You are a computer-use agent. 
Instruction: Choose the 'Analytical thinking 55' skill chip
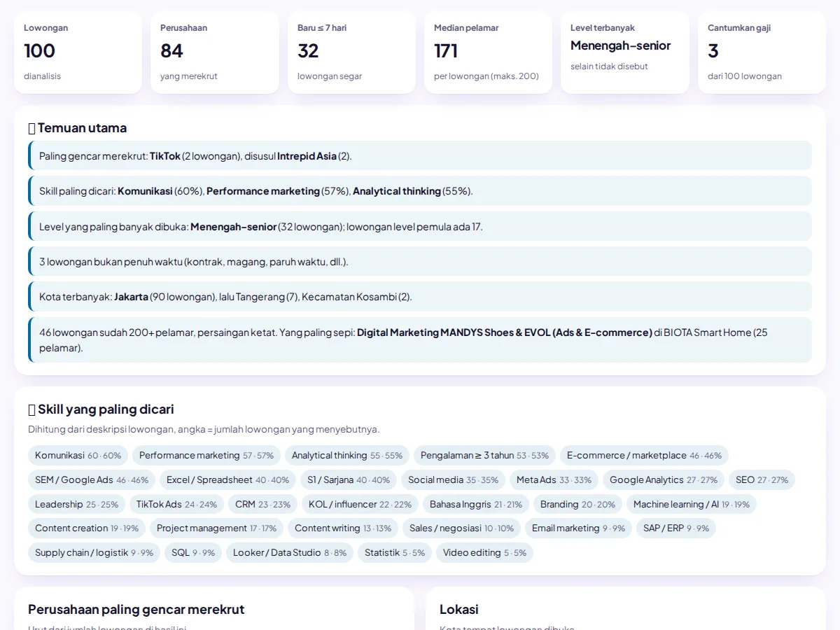347,456
